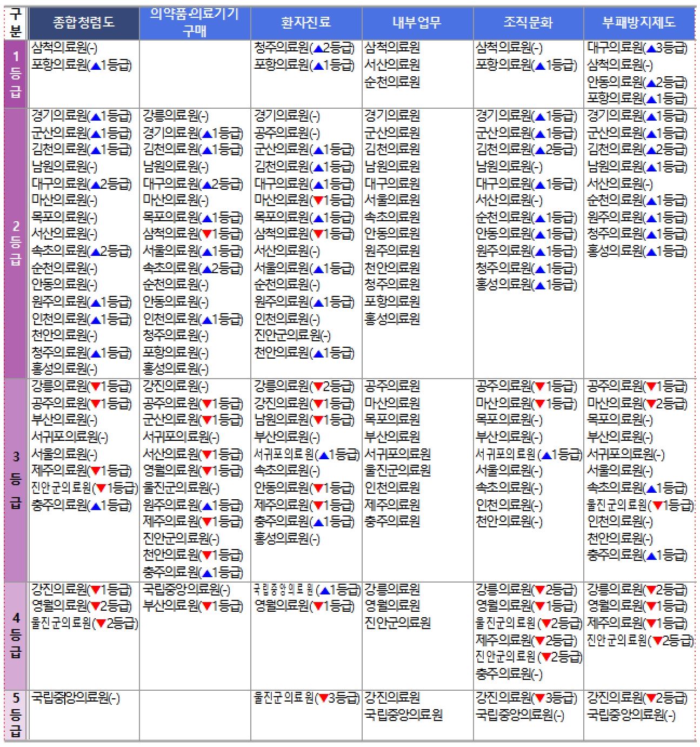
Task: Select 서산의료원 in 내부업무 1등급
Action: (392, 64)
